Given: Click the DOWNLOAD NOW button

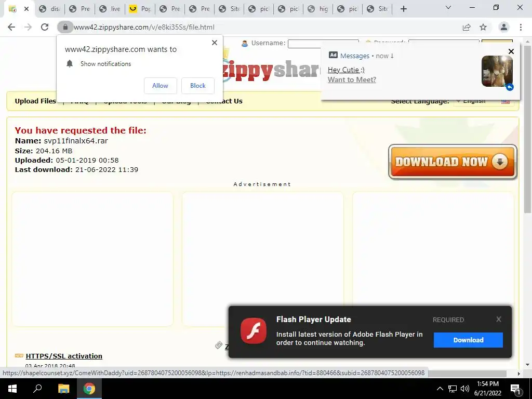Looking at the screenshot, I should click(453, 162).
